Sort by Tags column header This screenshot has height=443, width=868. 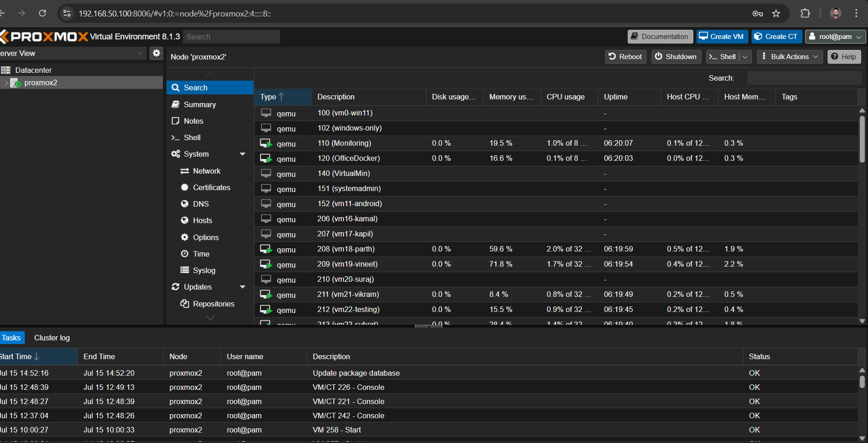817,97
